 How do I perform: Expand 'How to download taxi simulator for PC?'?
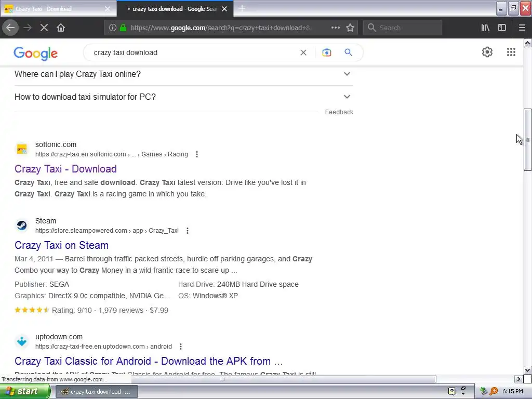pos(183,97)
